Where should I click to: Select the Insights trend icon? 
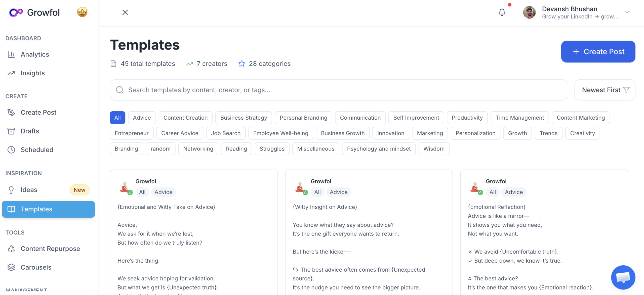[12, 73]
